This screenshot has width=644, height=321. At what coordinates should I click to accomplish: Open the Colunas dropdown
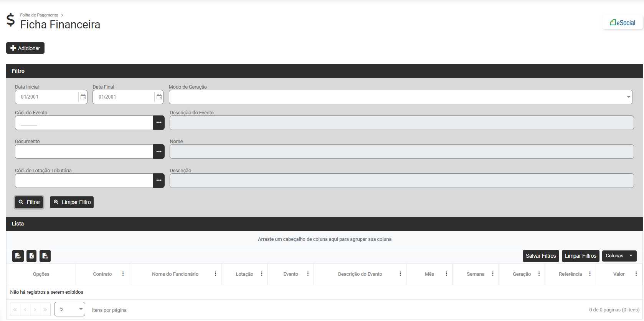619,256
